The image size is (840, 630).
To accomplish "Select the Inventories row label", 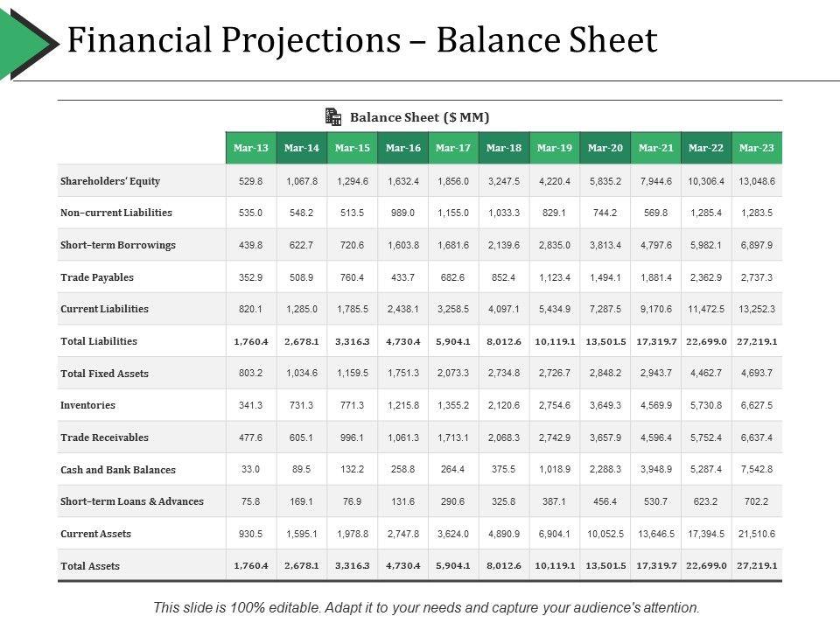I will [87, 405].
